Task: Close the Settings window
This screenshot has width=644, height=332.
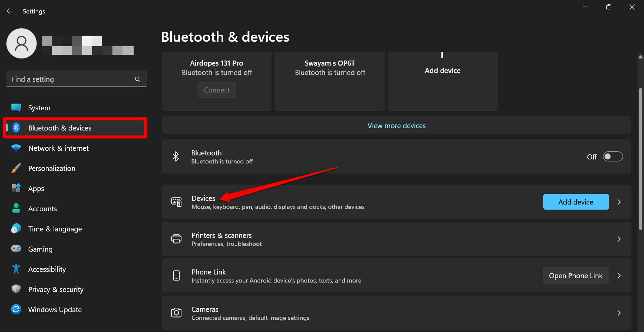Action: pyautogui.click(x=632, y=7)
